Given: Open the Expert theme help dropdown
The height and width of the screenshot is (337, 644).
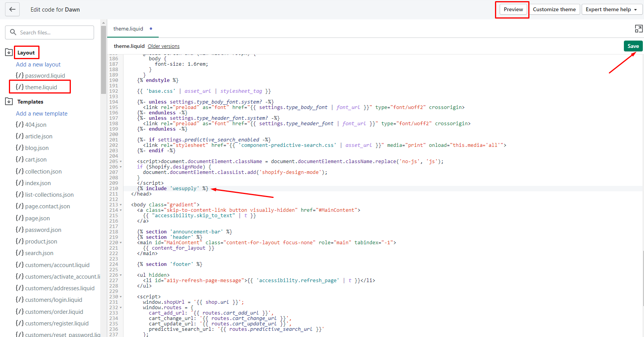Looking at the screenshot, I should [612, 9].
